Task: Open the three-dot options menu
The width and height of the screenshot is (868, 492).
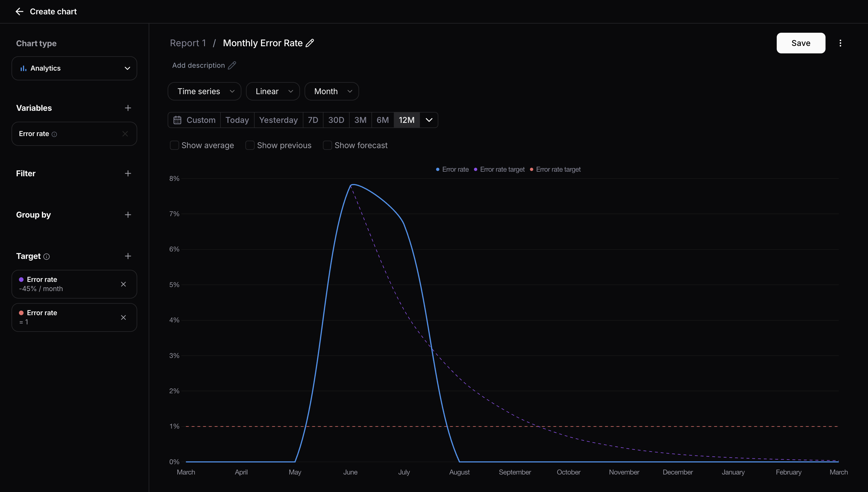Action: coord(841,43)
